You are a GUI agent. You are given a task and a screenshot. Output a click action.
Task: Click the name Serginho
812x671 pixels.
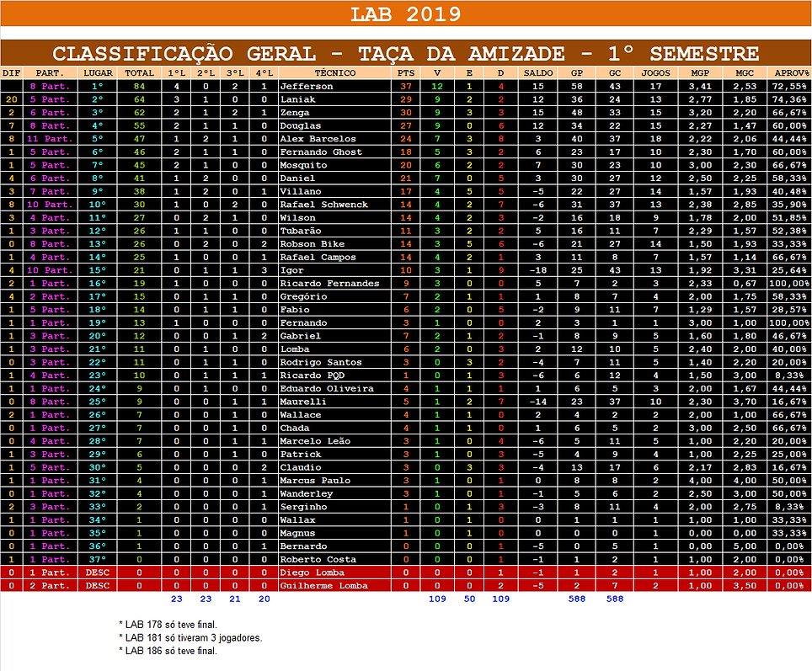(303, 507)
